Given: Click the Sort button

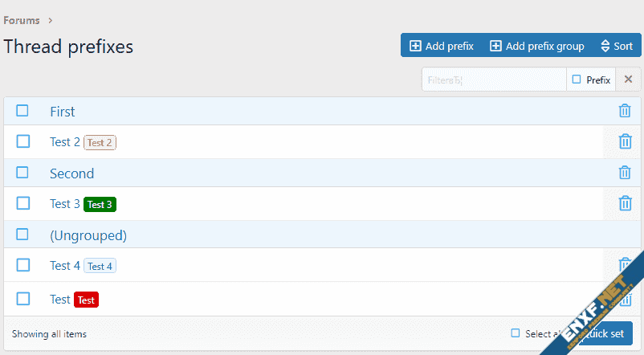Looking at the screenshot, I should 617,46.
